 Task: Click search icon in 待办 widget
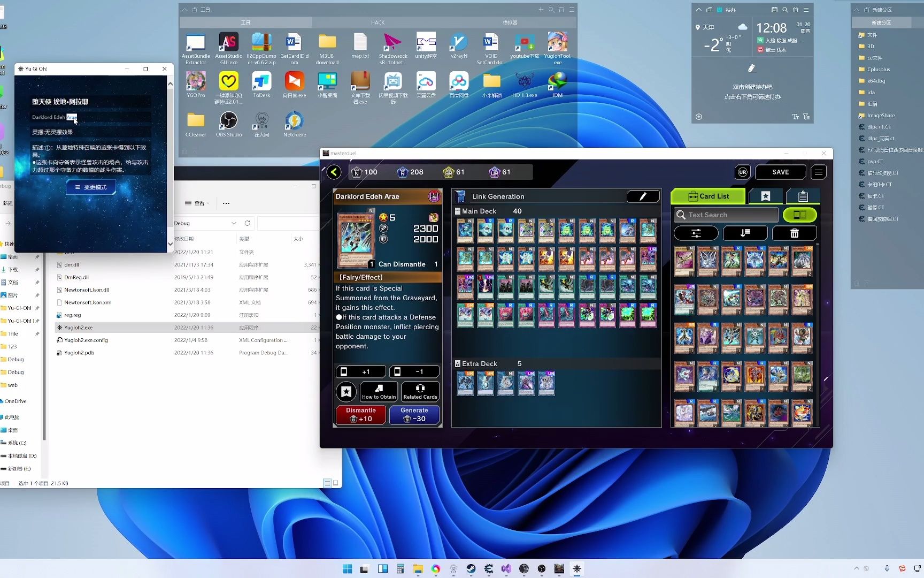pyautogui.click(x=785, y=10)
